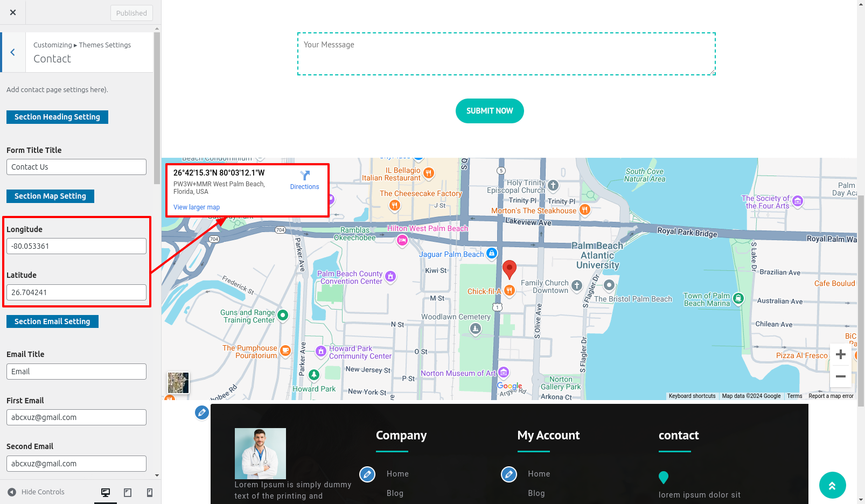This screenshot has width=865, height=504.
Task: Go back using the left chevron arrow
Action: coord(13,52)
